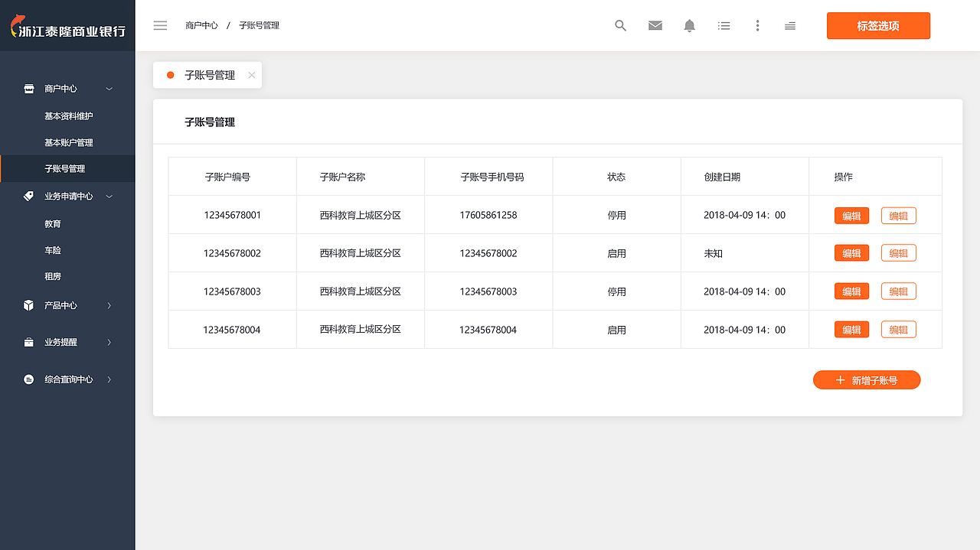Click the 子账户编号 column header

(227, 177)
